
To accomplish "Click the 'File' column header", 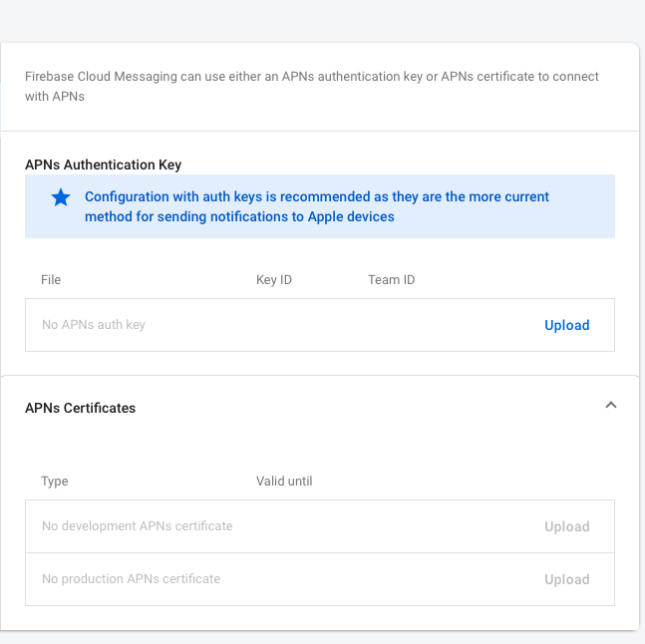I will click(51, 280).
